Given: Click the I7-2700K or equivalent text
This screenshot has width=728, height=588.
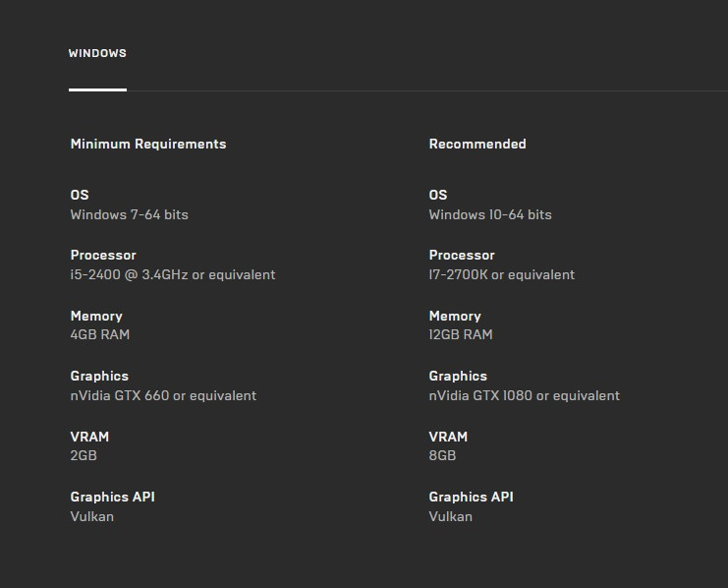Looking at the screenshot, I should [x=502, y=274].
